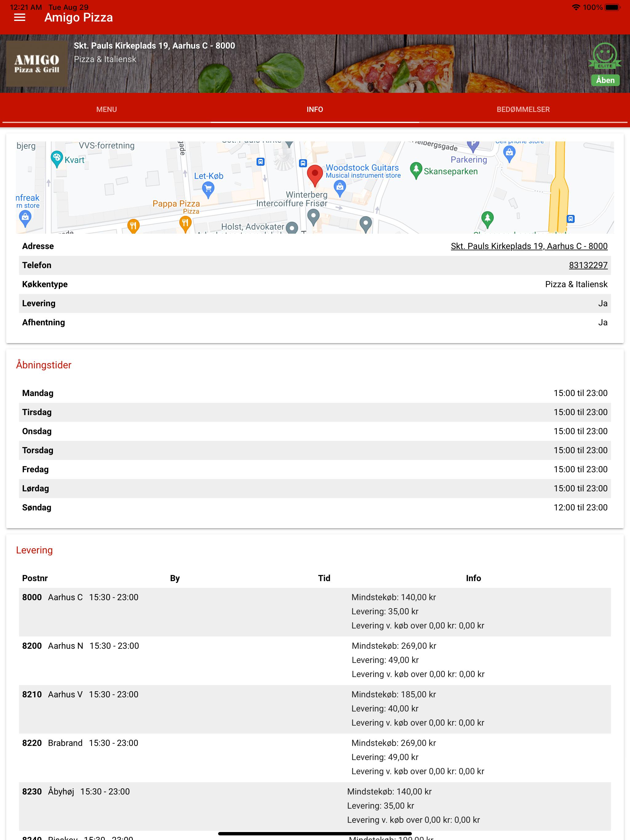Tap the pizza header banner image
Screen dimensions: 630x840
click(x=315, y=63)
